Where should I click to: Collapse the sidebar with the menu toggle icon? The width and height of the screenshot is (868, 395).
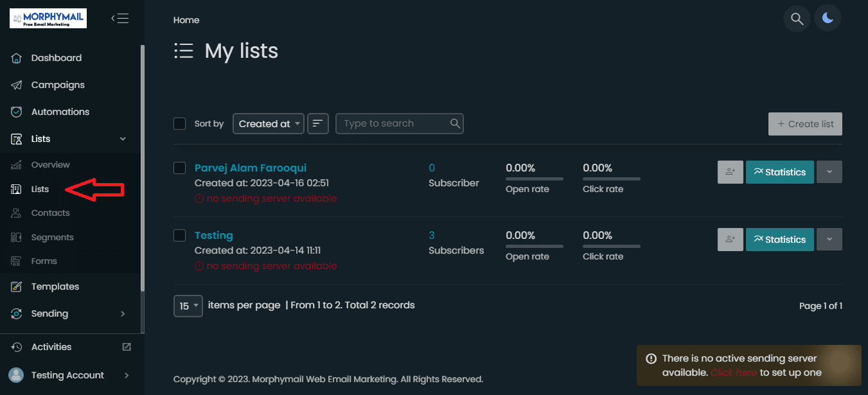(x=120, y=18)
